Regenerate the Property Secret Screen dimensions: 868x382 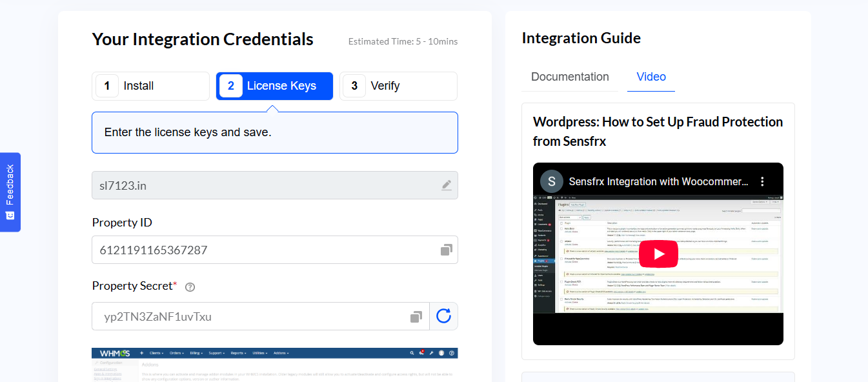click(443, 316)
